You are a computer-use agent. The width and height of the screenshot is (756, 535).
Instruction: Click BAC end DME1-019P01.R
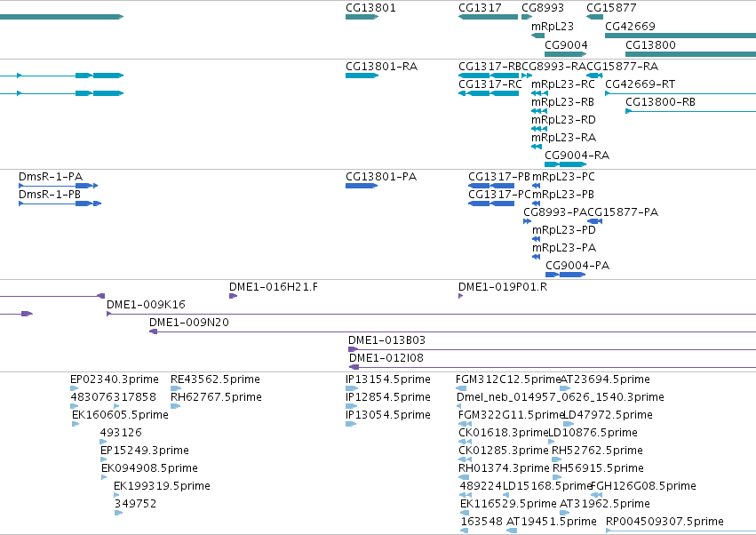[460, 296]
